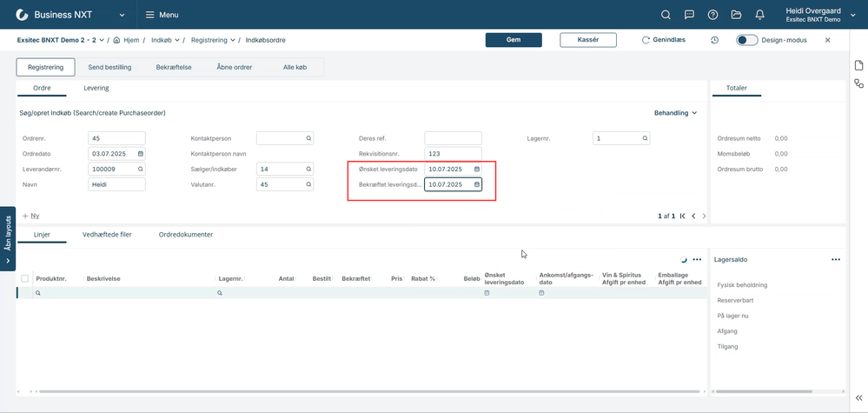The width and height of the screenshot is (868, 413).
Task: Open calendar picker for Ordredato
Action: [140, 153]
